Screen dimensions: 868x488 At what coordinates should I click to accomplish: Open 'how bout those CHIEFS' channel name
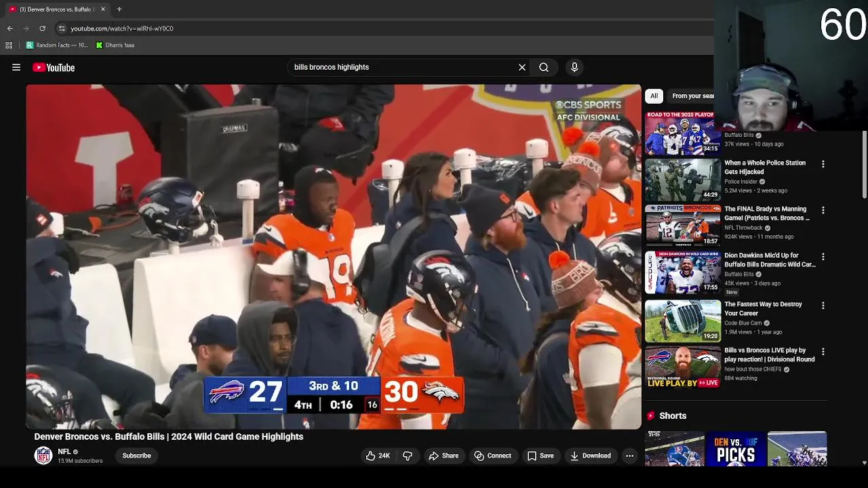[753, 369]
